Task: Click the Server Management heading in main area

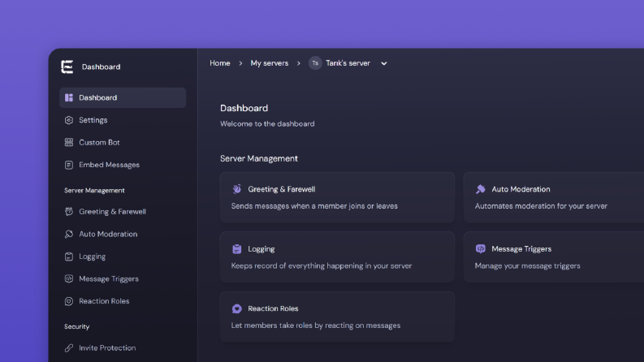Action: (x=259, y=158)
